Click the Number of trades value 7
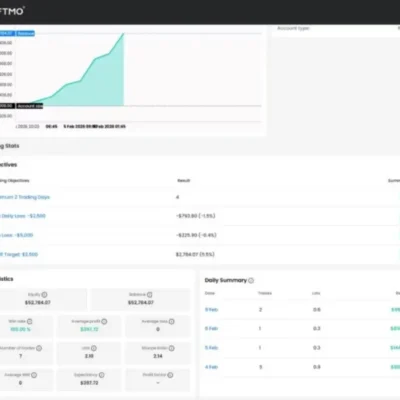Image resolution: width=400 pixels, height=400 pixels. click(x=20, y=356)
